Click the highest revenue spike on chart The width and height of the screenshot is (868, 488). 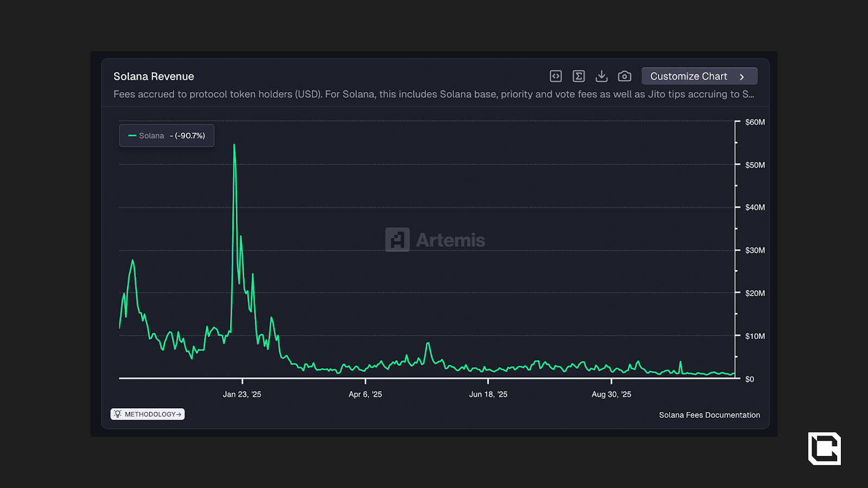pyautogui.click(x=234, y=145)
